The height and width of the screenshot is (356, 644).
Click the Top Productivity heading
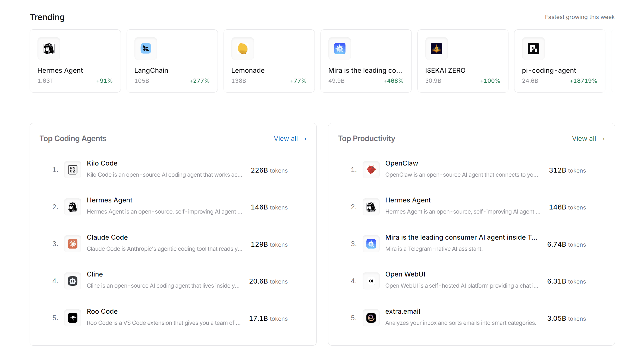[x=366, y=139]
